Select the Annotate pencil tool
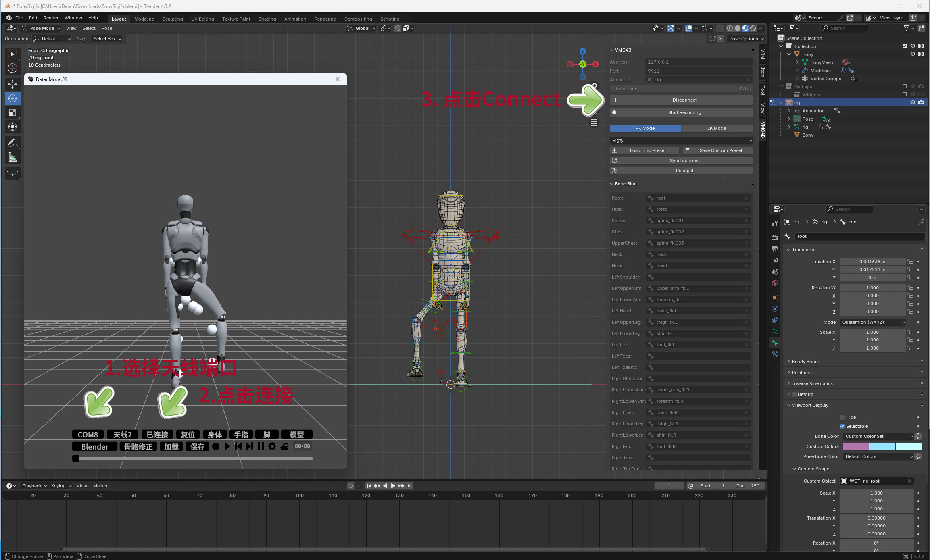This screenshot has width=930, height=560. [13, 143]
